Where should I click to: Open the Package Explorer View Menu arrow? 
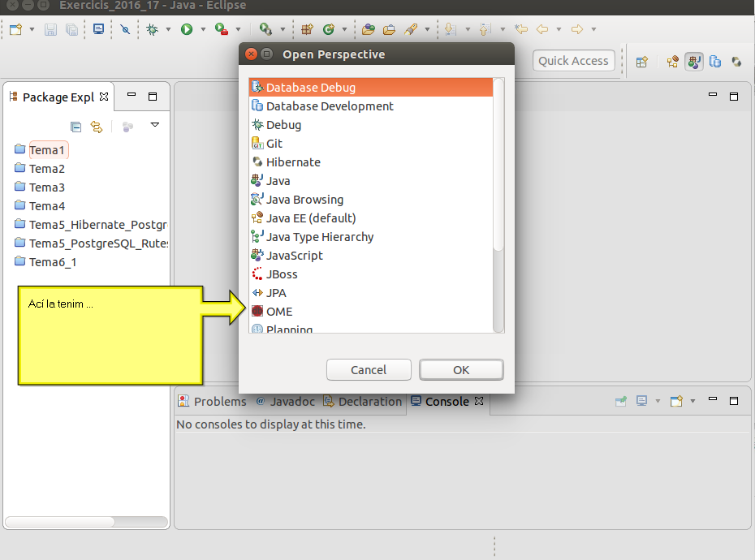click(155, 125)
